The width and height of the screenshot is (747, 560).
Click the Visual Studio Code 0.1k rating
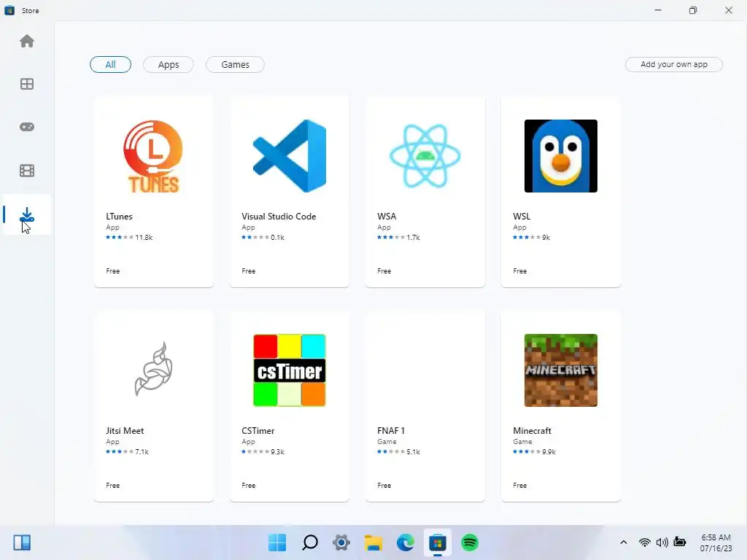pos(263,238)
